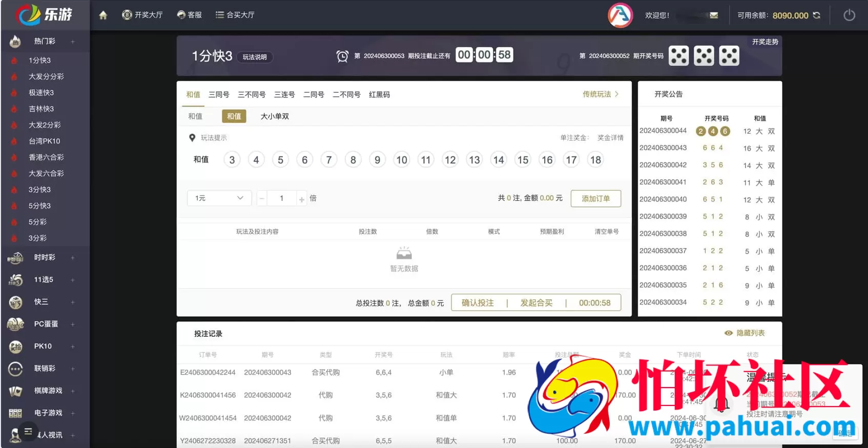Open the 1元 unit dropdown
This screenshot has height=448, width=868.
point(219,198)
